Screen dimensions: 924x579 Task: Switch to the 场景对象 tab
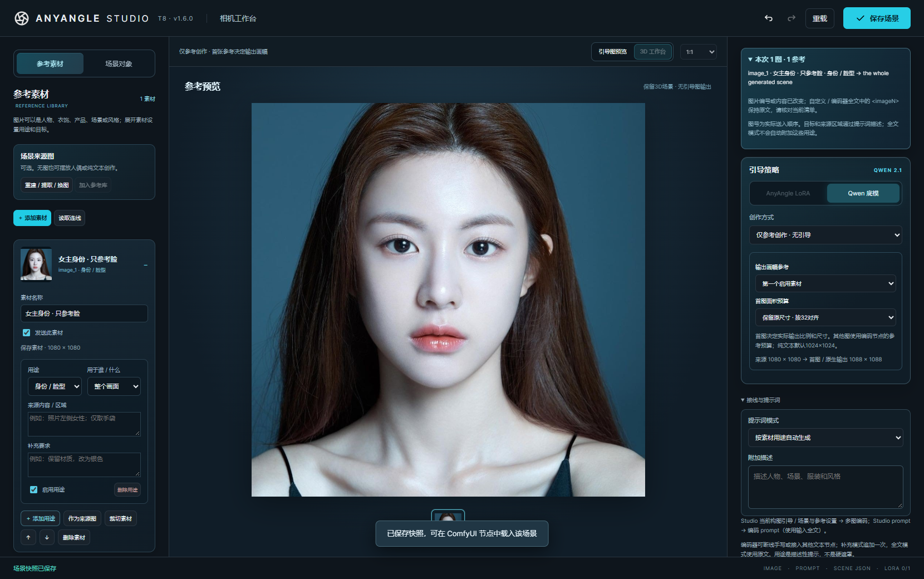pyautogui.click(x=119, y=63)
